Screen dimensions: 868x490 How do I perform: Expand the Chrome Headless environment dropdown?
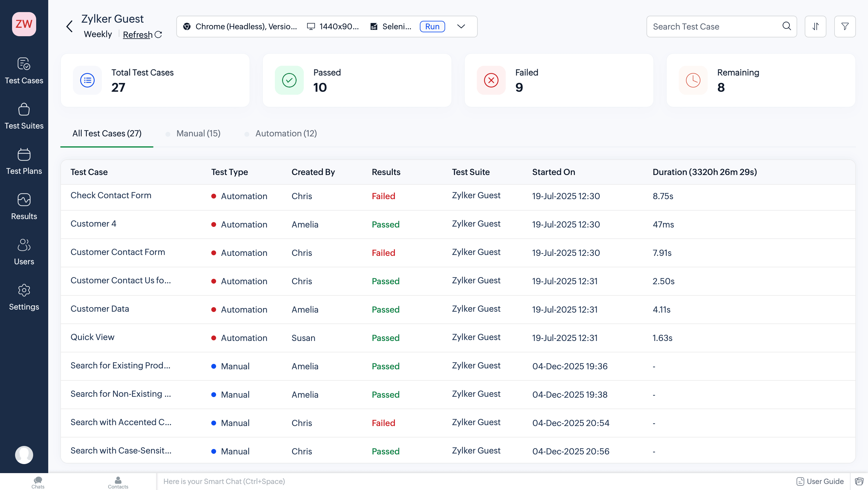461,26
